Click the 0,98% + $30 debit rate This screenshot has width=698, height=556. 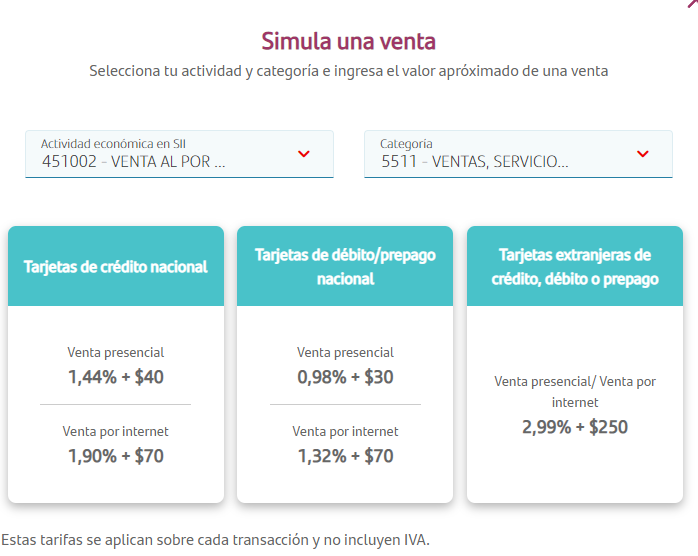(x=345, y=377)
